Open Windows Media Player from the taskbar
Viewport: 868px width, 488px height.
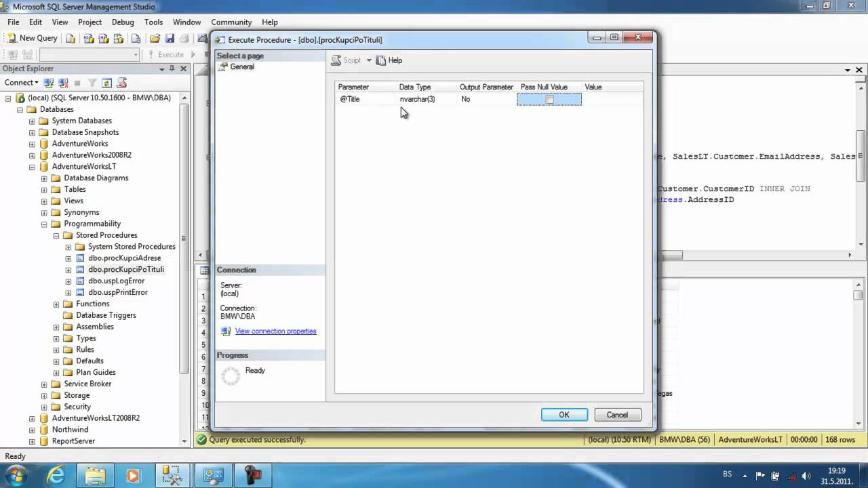coord(133,474)
